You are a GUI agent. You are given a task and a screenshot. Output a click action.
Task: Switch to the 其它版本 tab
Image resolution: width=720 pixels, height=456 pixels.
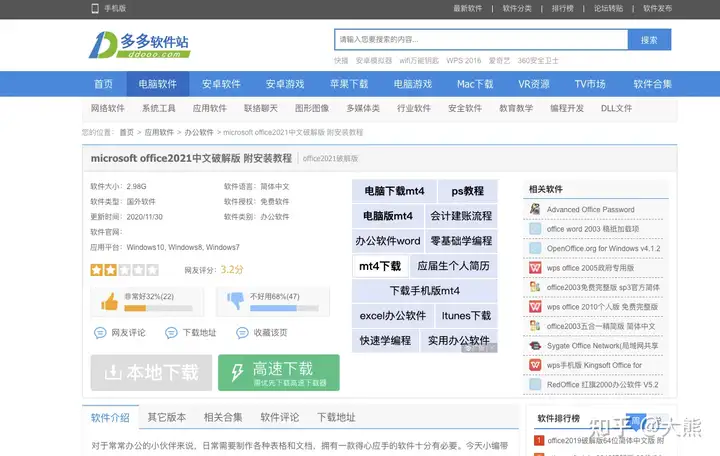[167, 417]
